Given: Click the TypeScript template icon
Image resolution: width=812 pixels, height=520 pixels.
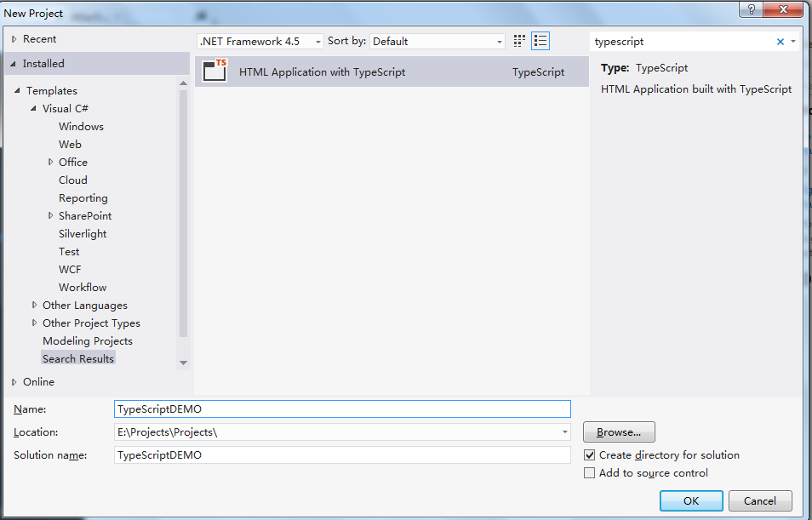Looking at the screenshot, I should click(214, 71).
